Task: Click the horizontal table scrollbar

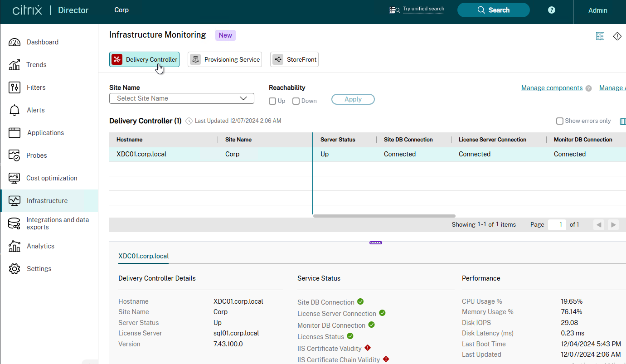Action: click(384, 216)
